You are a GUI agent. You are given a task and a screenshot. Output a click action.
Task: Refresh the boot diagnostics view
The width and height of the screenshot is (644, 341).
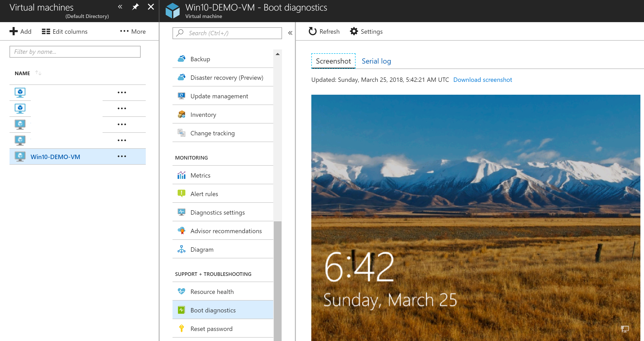tap(324, 31)
